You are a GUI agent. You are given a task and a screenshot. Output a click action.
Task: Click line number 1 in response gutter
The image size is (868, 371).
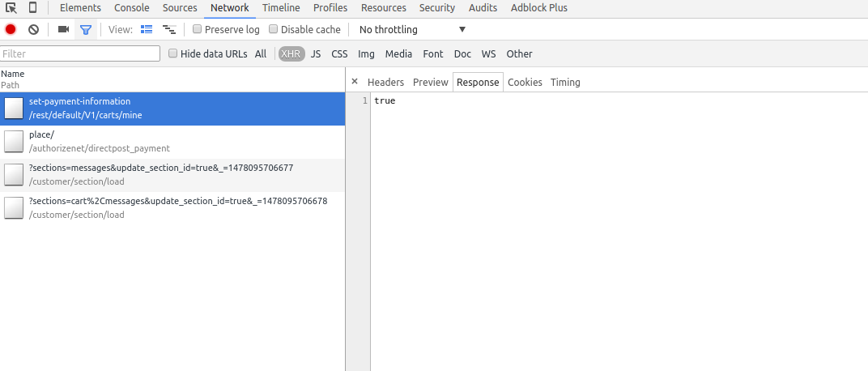(365, 100)
